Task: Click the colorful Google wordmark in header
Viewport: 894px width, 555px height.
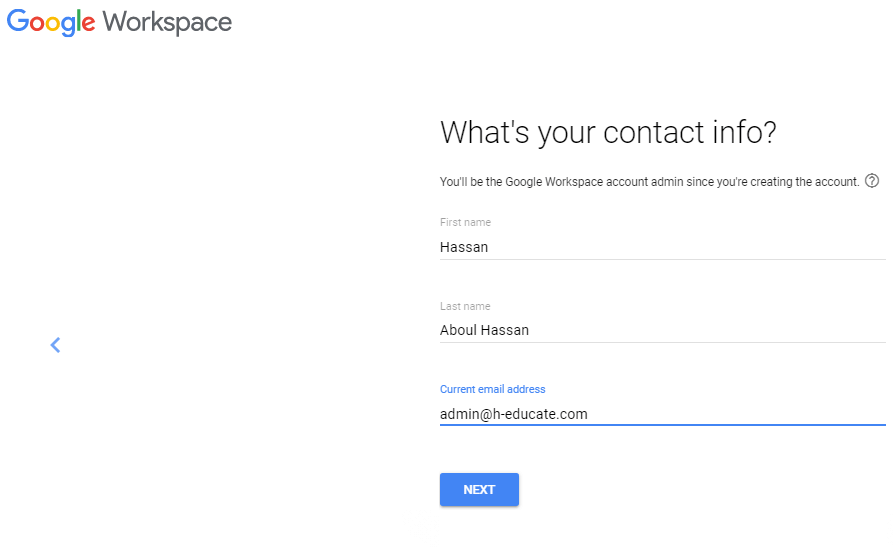Action: point(51,23)
